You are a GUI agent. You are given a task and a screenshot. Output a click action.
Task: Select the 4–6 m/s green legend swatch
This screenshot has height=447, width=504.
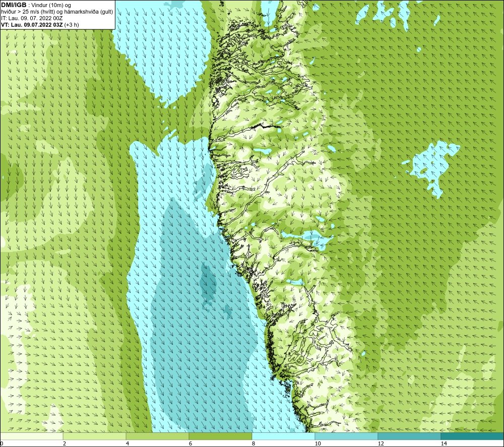157,436
